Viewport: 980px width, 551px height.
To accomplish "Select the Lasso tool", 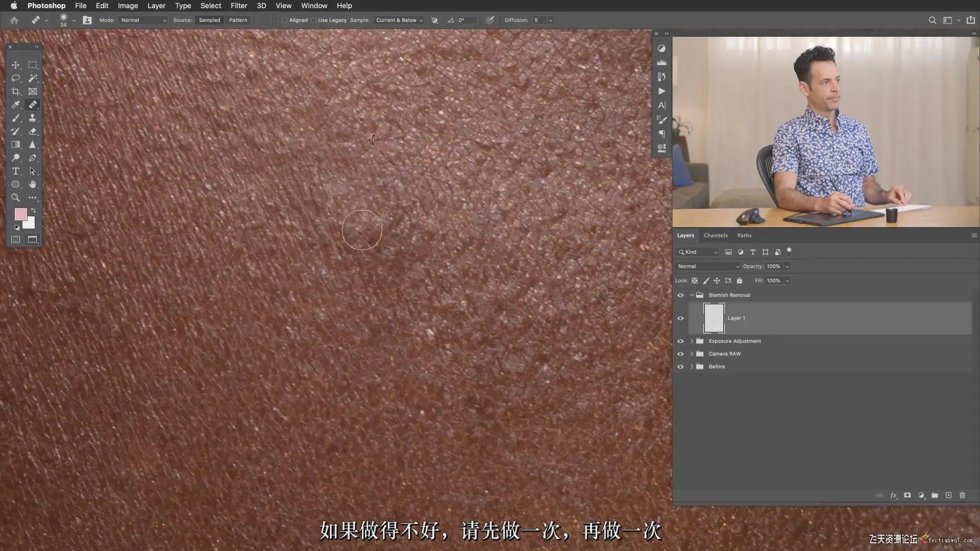I will [15, 78].
